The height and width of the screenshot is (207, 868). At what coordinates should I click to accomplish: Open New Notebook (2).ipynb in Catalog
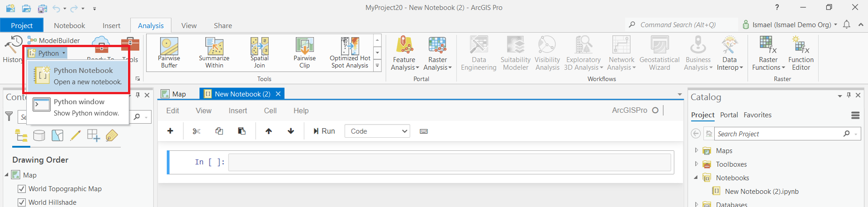coord(762,191)
